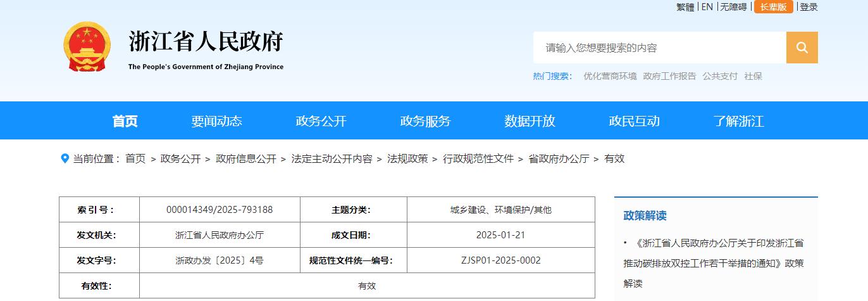
Task: Click the blue location pin icon
Action: [x=65, y=158]
